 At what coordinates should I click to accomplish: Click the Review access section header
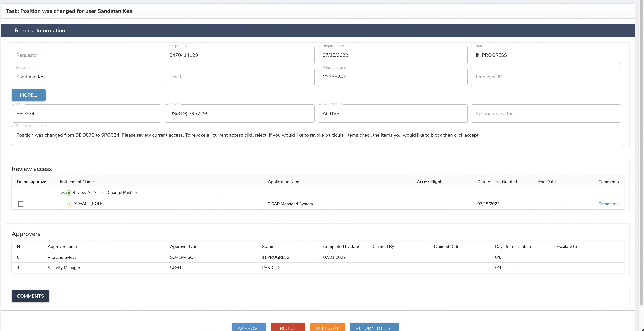(32, 169)
